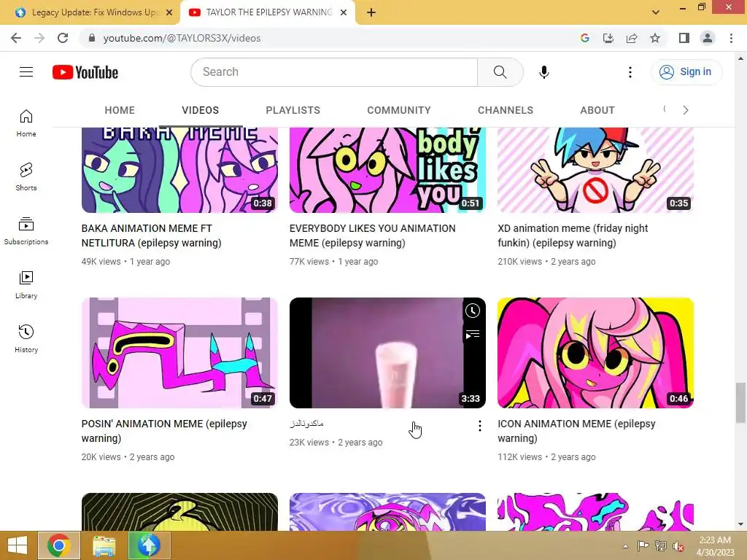The image size is (747, 560).
Task: Open EVERYBODY LIKES YOU thumbnail
Action: (387, 170)
